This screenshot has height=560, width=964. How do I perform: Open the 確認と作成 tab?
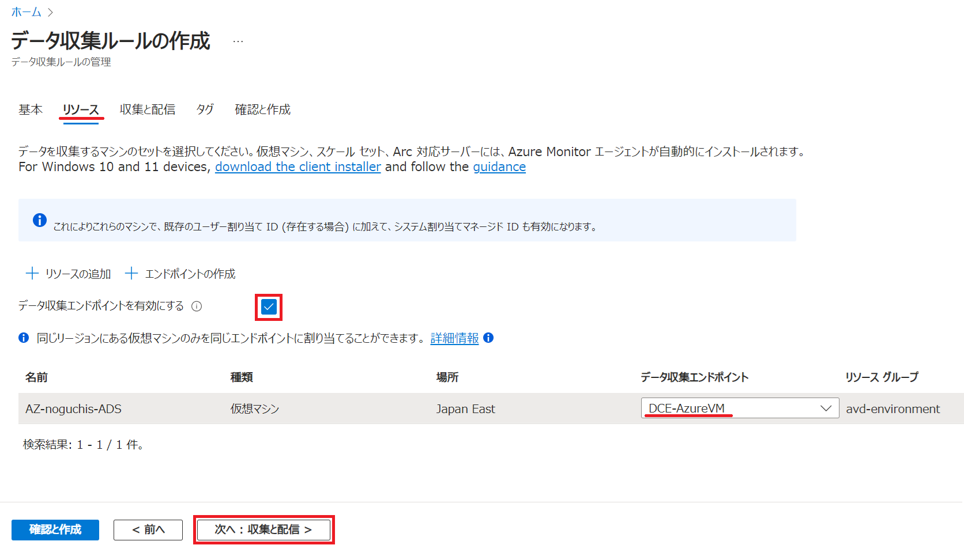[x=263, y=109]
